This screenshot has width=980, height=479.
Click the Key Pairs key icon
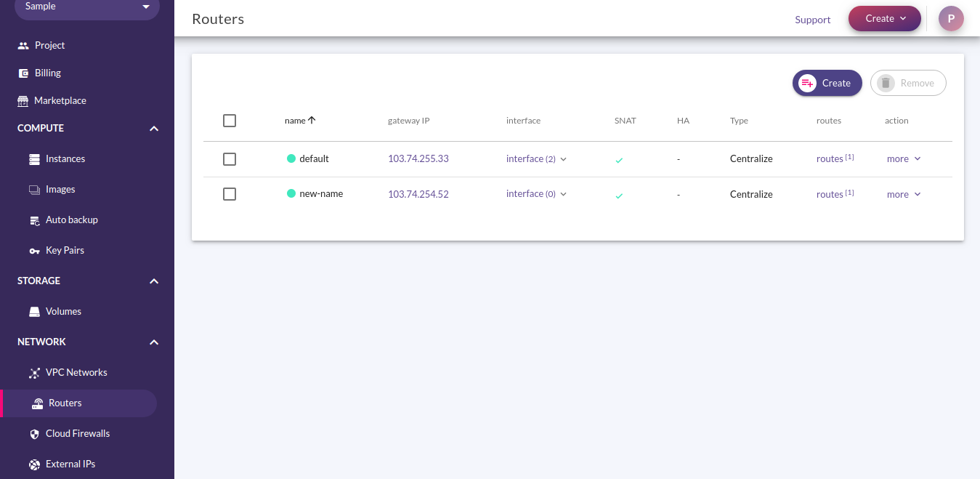tap(34, 250)
